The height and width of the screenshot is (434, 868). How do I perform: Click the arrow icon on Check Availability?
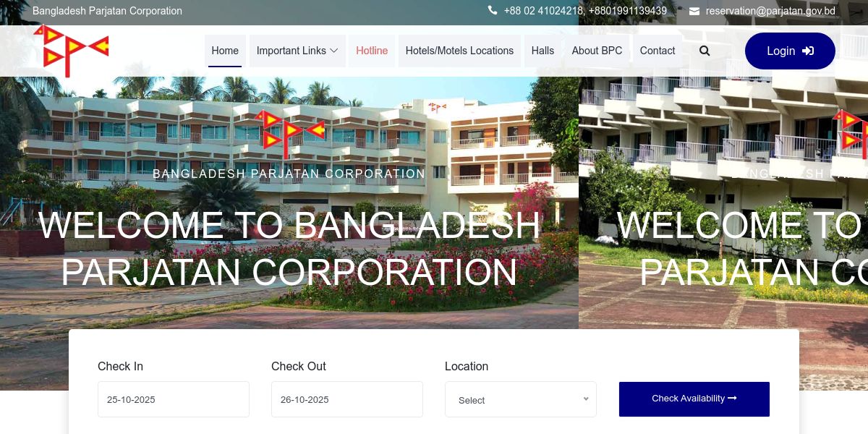coord(732,399)
